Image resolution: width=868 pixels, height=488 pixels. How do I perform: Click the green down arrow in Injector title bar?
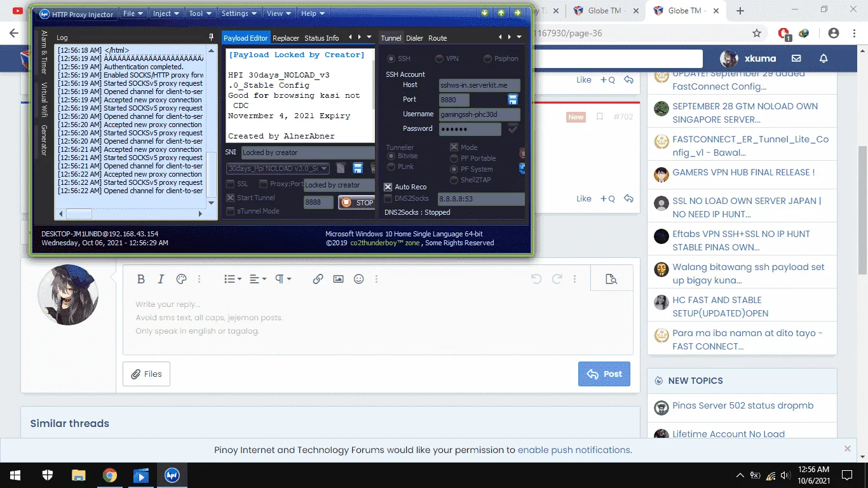click(485, 13)
